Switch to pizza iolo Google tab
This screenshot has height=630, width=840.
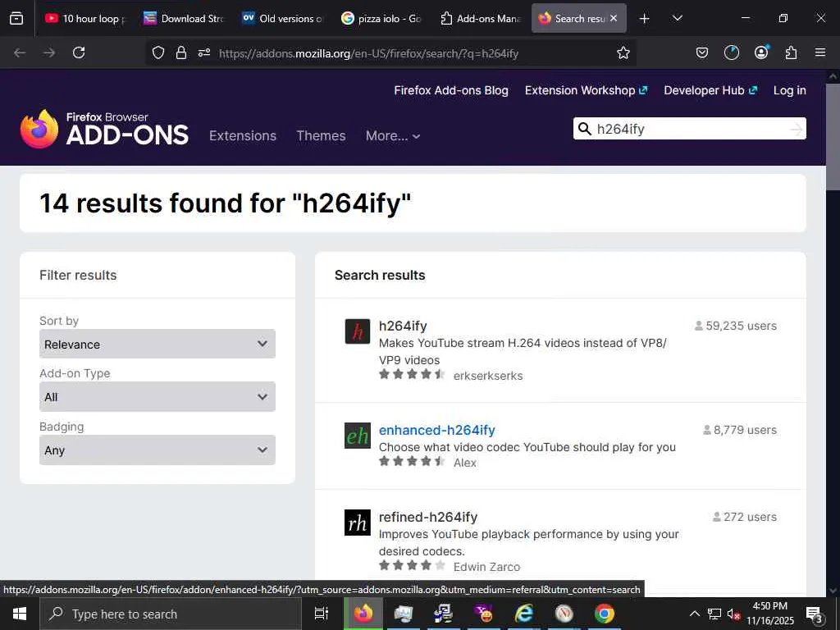381,19
